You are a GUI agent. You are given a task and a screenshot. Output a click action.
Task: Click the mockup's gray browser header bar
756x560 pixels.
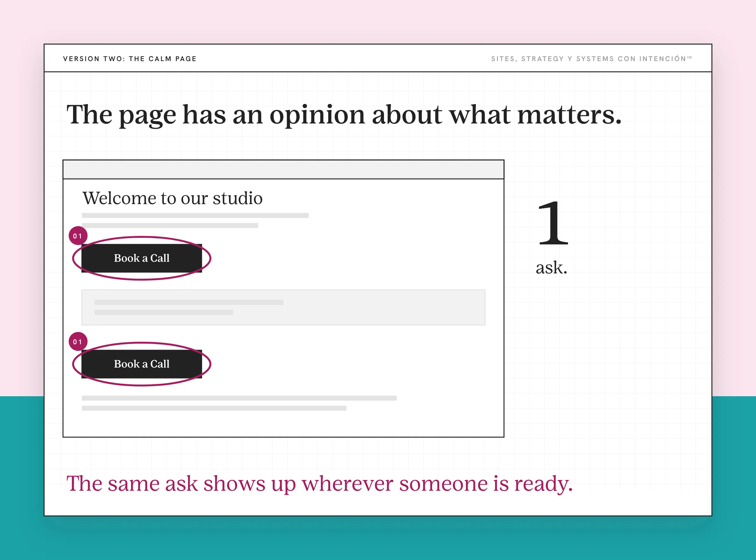(x=283, y=169)
